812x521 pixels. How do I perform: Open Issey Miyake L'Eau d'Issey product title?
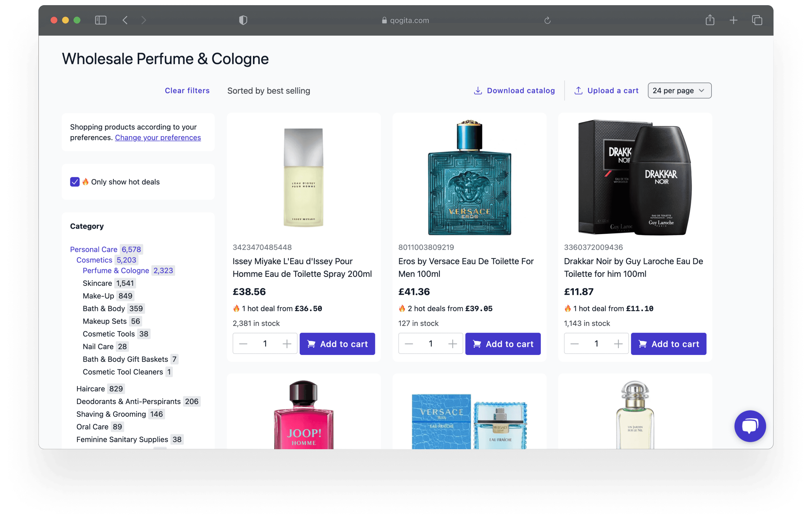[302, 268]
